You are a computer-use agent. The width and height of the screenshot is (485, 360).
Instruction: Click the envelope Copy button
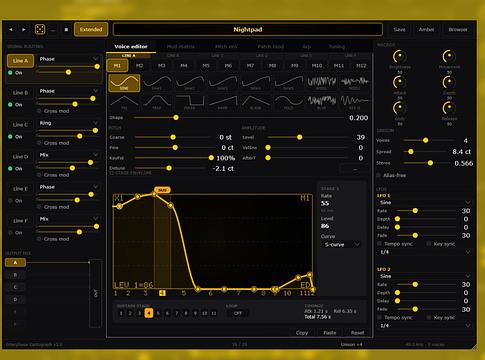pyautogui.click(x=302, y=333)
